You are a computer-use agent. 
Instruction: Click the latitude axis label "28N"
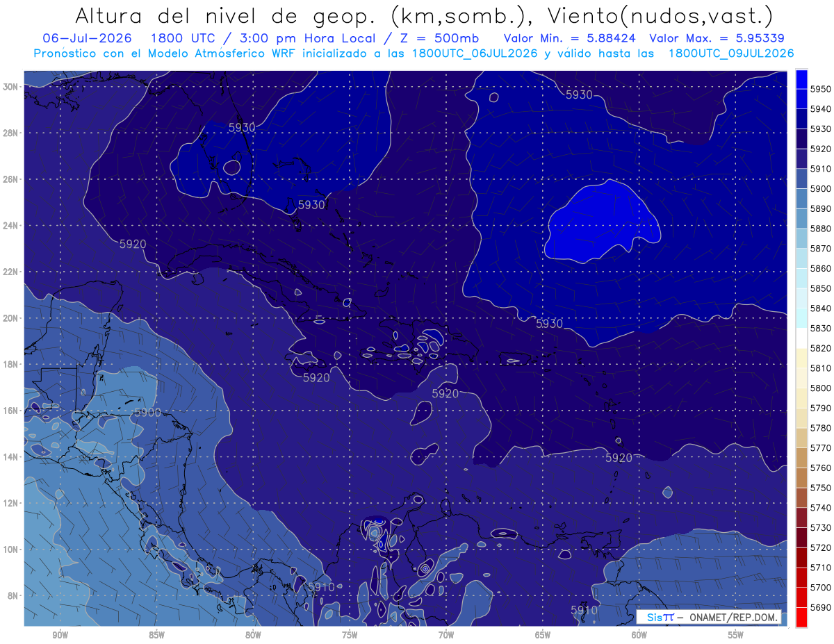tap(10, 133)
